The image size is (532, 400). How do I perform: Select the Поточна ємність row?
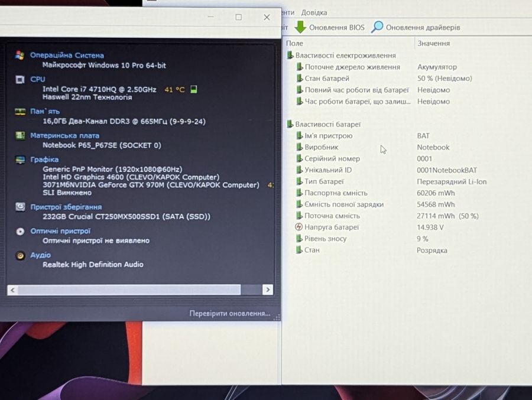[x=407, y=216]
